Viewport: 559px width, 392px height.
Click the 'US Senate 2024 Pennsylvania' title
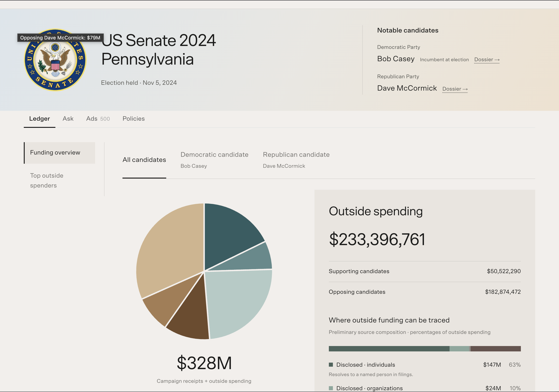(x=159, y=50)
